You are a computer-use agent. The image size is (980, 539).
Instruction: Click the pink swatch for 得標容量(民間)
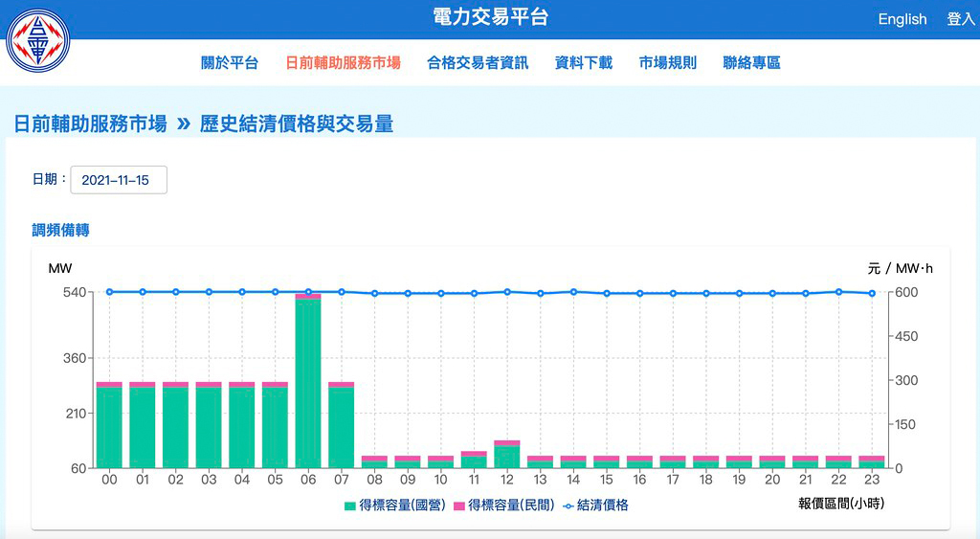458,505
